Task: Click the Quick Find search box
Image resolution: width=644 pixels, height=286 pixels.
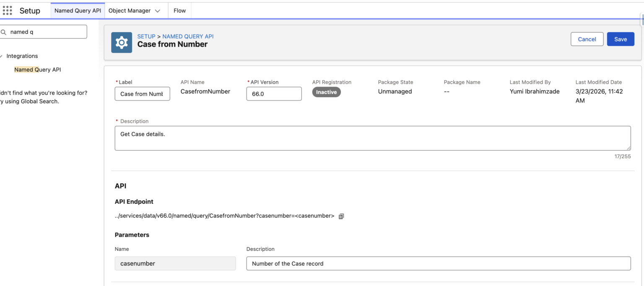Action: coord(44,32)
